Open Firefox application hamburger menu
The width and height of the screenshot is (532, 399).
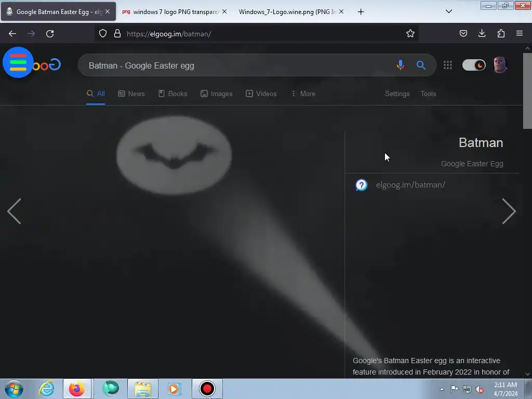(520, 33)
